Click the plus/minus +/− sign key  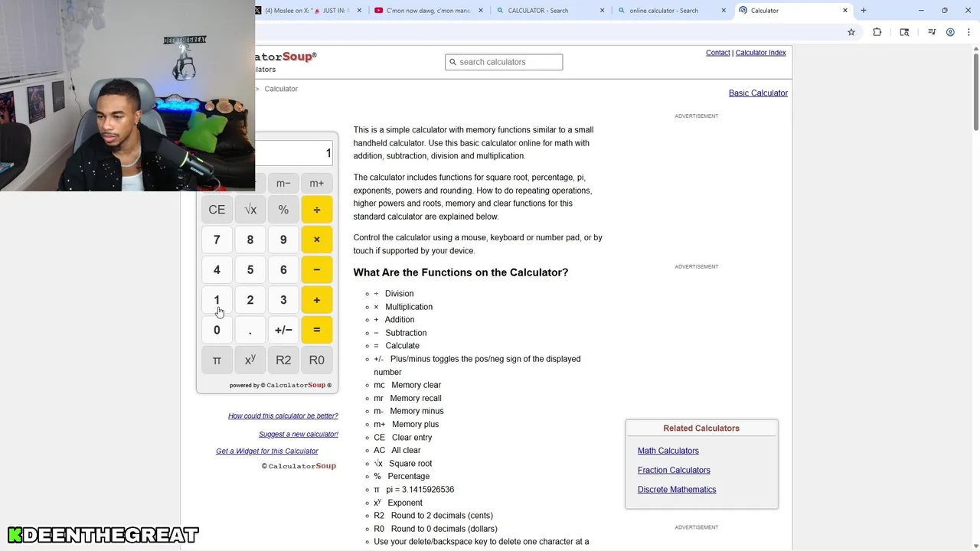(x=283, y=330)
